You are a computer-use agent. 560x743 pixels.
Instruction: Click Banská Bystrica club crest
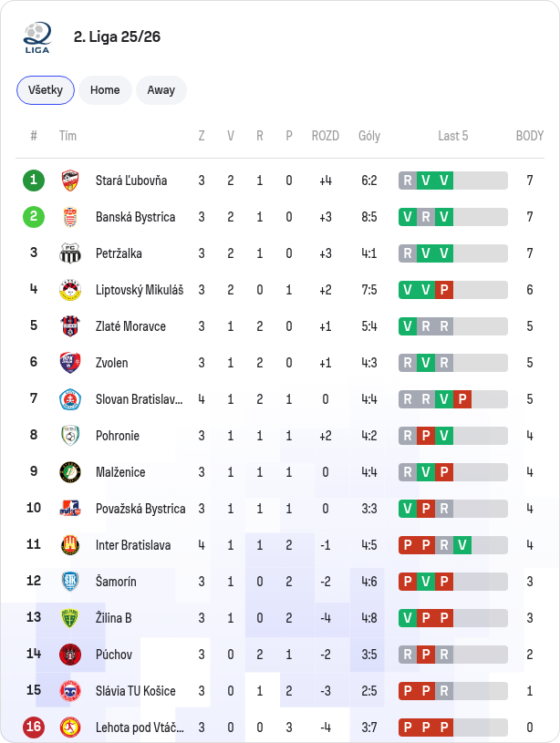point(70,217)
